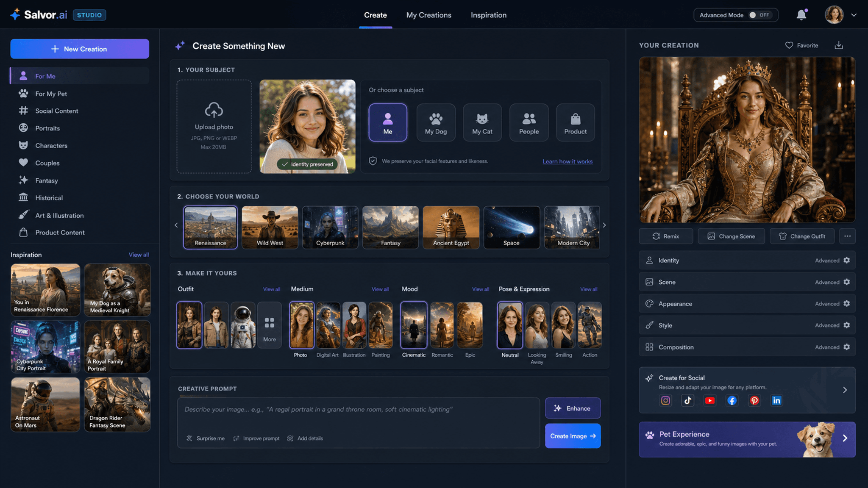Viewport: 868px width, 488px height.
Task: Expand the Create for Social panel
Action: coord(845,390)
